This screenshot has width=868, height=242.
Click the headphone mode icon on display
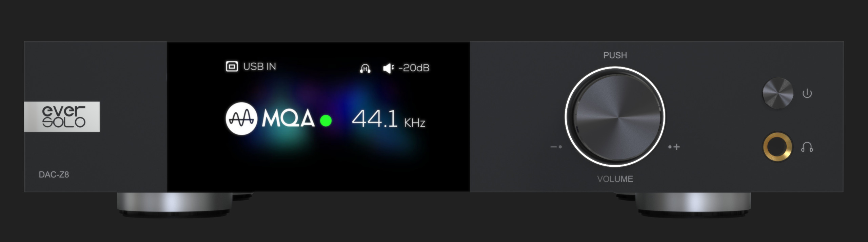(365, 69)
